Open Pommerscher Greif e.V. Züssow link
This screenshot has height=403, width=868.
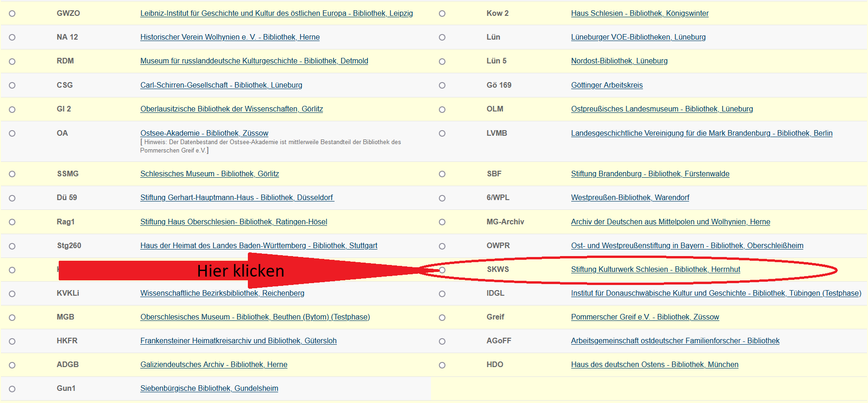[x=645, y=317]
